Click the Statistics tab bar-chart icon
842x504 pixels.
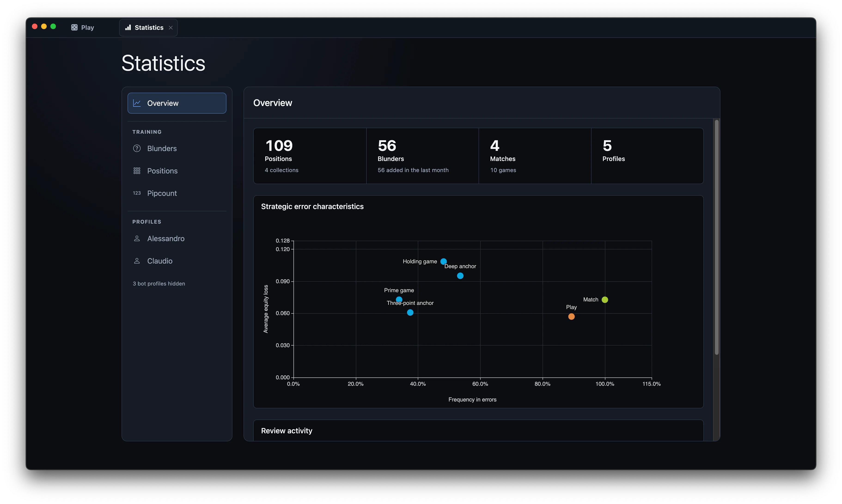(128, 27)
